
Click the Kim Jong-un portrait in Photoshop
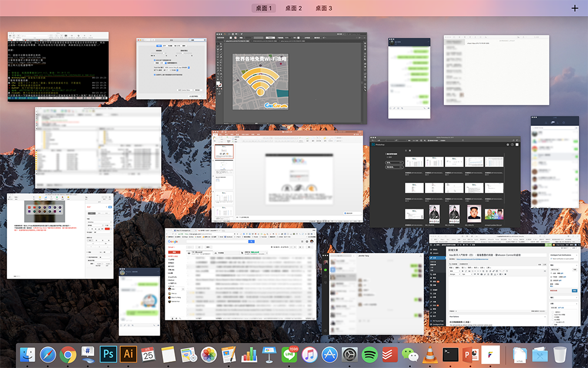pyautogui.click(x=474, y=213)
